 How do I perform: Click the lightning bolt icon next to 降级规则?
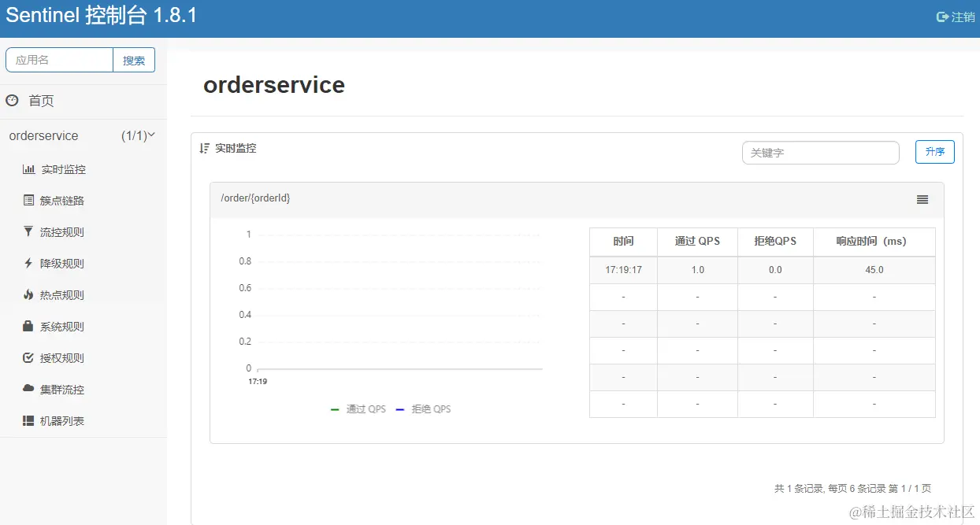click(x=28, y=264)
